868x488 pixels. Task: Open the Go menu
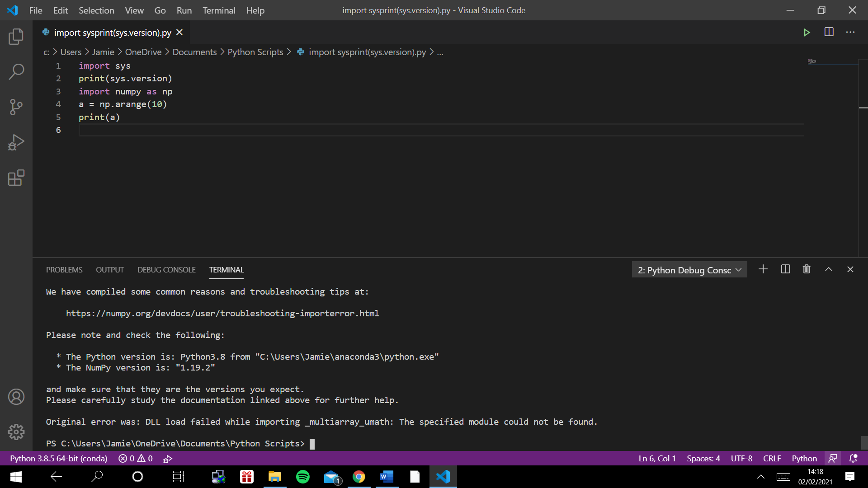coord(160,10)
